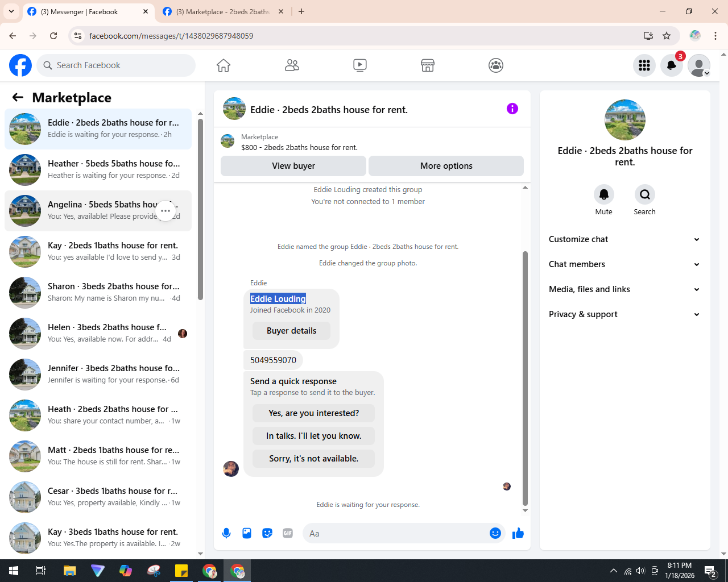Search in the conversation
This screenshot has width=728, height=582.
[x=645, y=194]
